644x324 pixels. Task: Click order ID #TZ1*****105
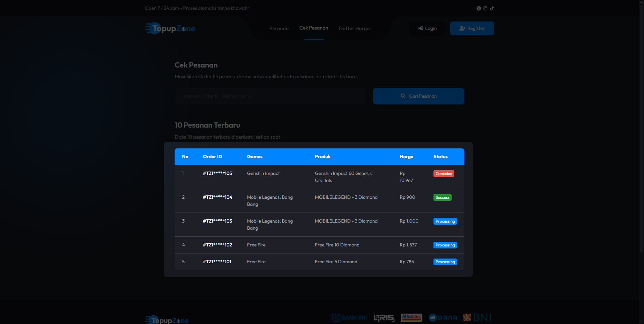tap(218, 173)
